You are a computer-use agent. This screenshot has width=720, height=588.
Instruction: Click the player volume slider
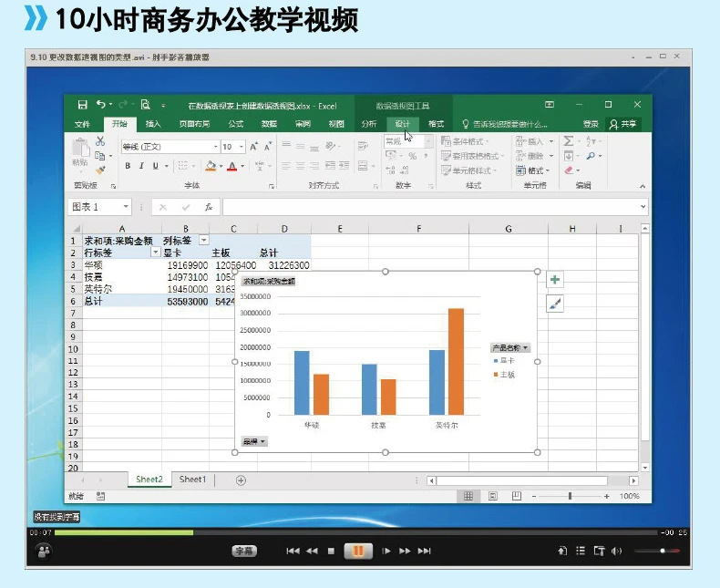[657, 551]
